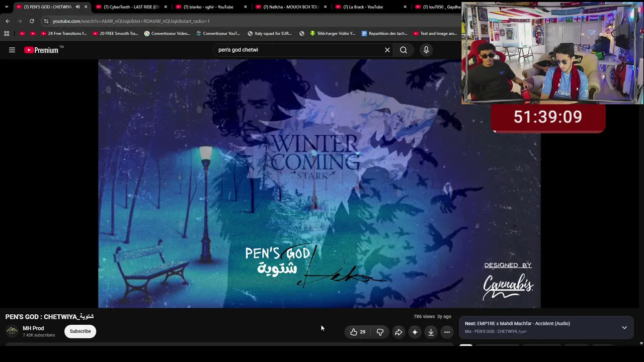The image size is (644, 362).
Task: Click 'Next: EMP1RE x Mahdi Machfar' text
Action: coord(517,323)
